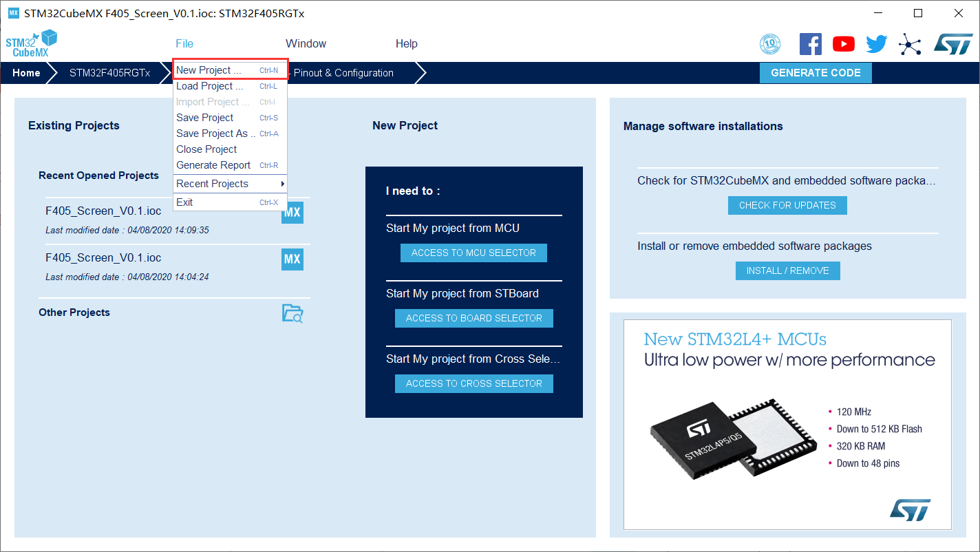The image size is (980, 552).
Task: Click the GENERATE CODE button
Action: coord(816,73)
